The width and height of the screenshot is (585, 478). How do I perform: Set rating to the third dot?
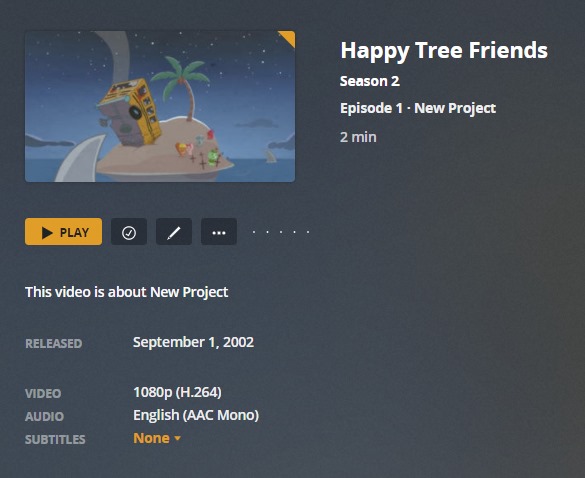pos(281,232)
